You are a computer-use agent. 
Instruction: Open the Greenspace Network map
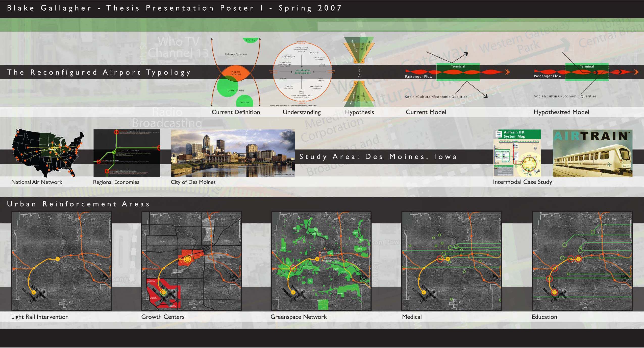coord(321,261)
